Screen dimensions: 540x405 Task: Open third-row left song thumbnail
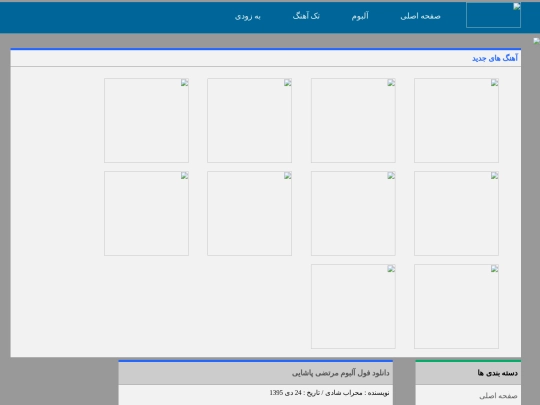coord(353,307)
